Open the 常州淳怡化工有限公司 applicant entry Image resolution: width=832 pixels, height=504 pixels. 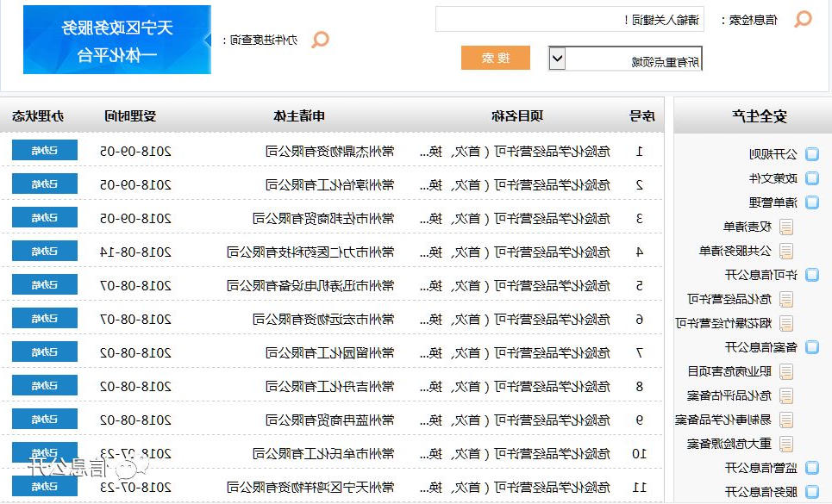[x=330, y=185]
